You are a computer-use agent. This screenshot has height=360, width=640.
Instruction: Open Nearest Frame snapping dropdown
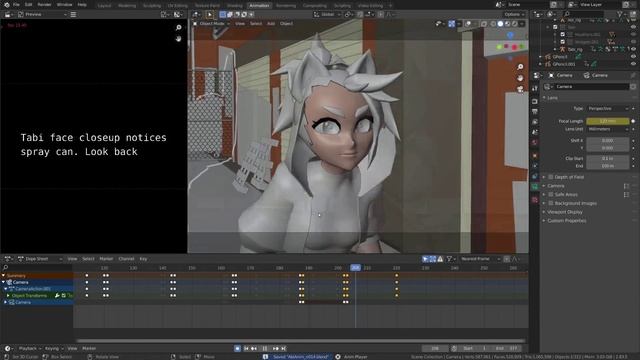480,259
